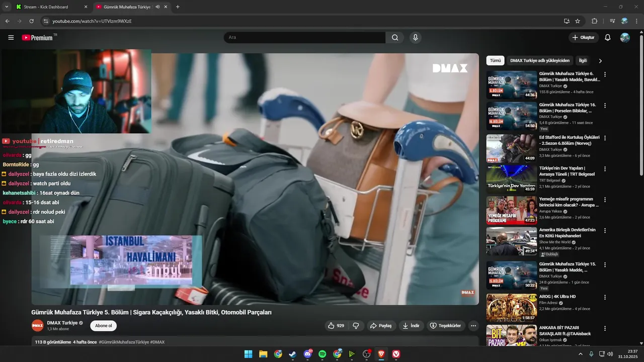The image size is (644, 362).
Task: Mute the Gümrük Muhafaza tab audio icon
Action: click(157, 7)
